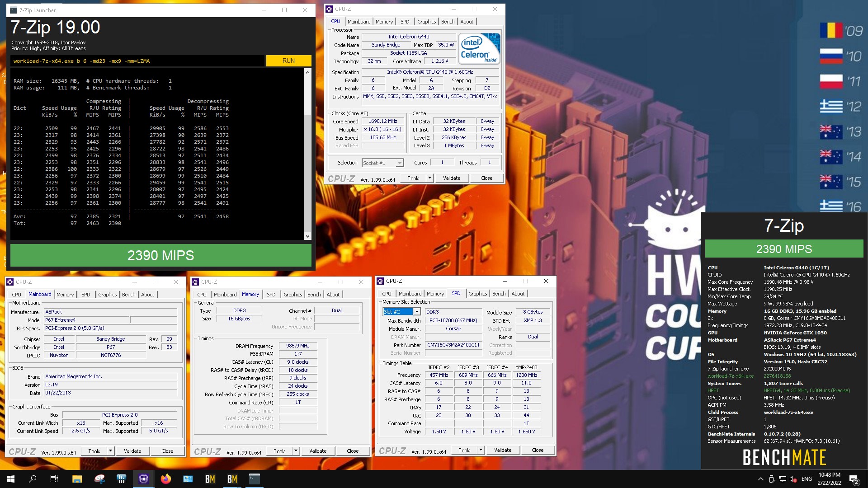This screenshot has width=868, height=488.
Task: Expand Tools dropdown arrow in Mainboard CPU-Z window
Action: coord(110,451)
